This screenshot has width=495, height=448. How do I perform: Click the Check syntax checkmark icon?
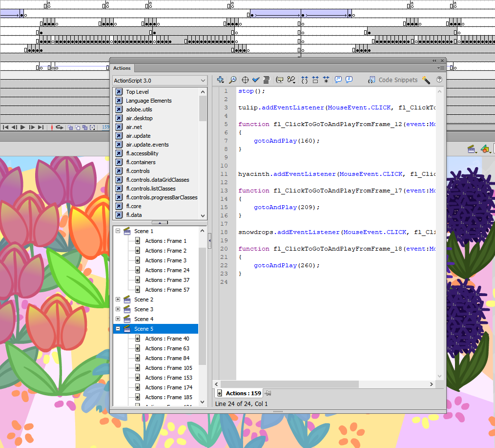point(256,80)
